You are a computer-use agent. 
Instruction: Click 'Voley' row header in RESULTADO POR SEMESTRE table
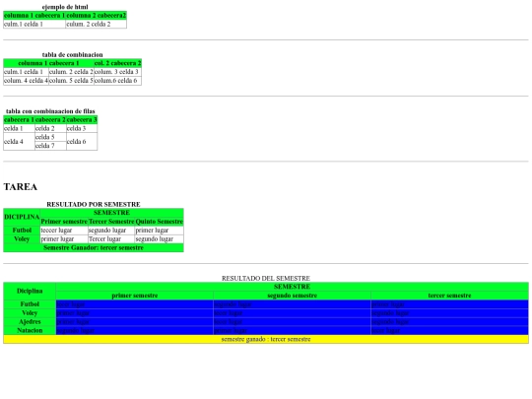(22, 239)
